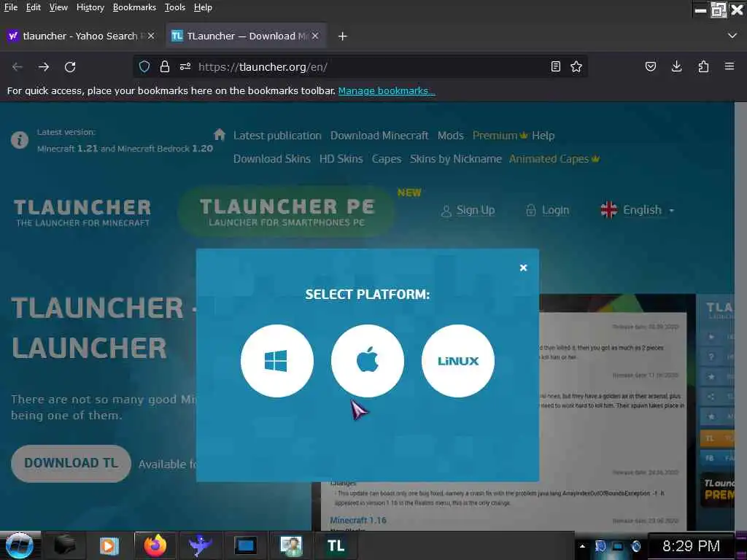Open the Help menu

click(x=203, y=7)
